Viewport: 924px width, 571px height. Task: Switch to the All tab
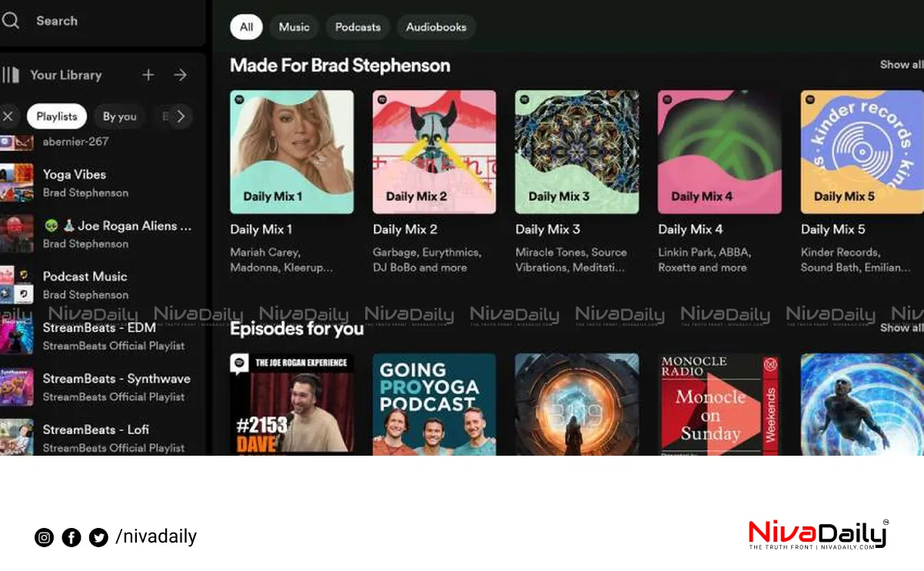(246, 27)
